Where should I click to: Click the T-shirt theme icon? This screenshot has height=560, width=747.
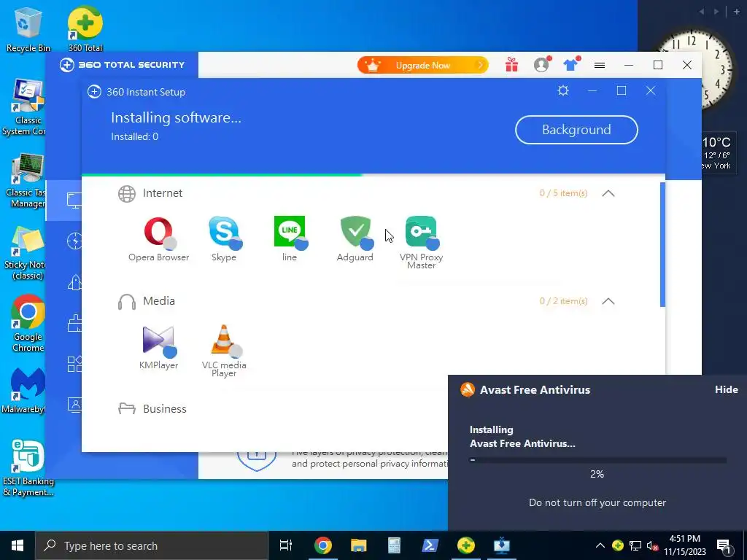coord(571,65)
